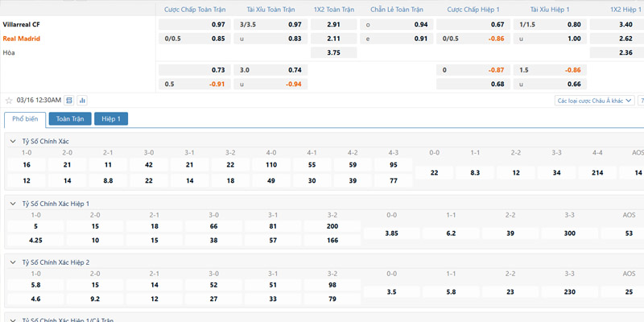Select 1X2 Villarreal odds 2.91
This screenshot has width=644, height=322.
[334, 25]
